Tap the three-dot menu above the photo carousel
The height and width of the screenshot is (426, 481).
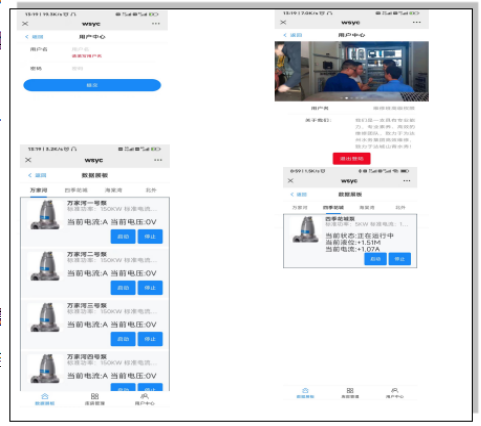pos(417,22)
